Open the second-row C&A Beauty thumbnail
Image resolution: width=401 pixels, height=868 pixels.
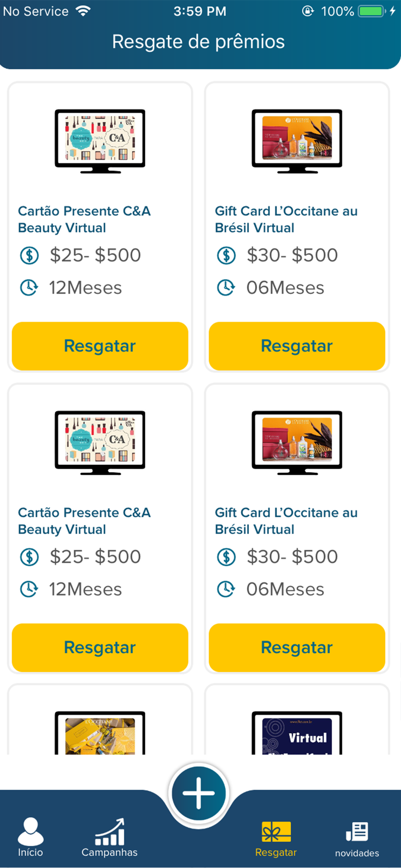[x=100, y=442]
